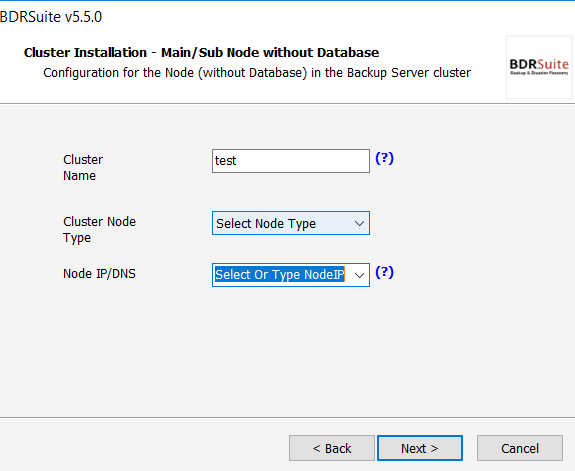
Task: Go to the Next installer step
Action: point(420,448)
